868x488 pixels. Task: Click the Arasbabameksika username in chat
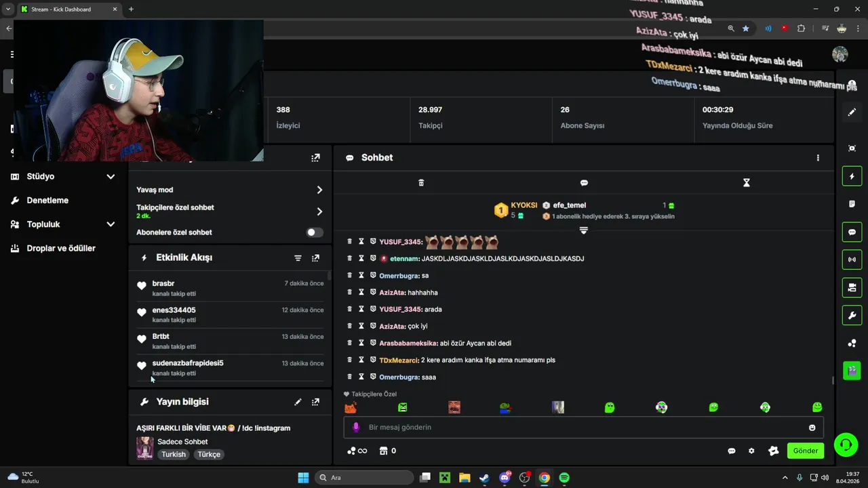[408, 343]
